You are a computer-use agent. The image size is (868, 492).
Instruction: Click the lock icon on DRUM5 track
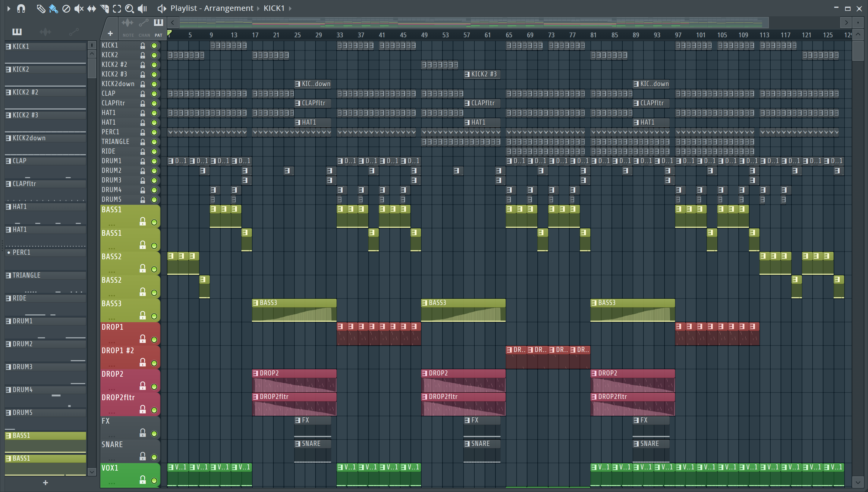click(143, 199)
